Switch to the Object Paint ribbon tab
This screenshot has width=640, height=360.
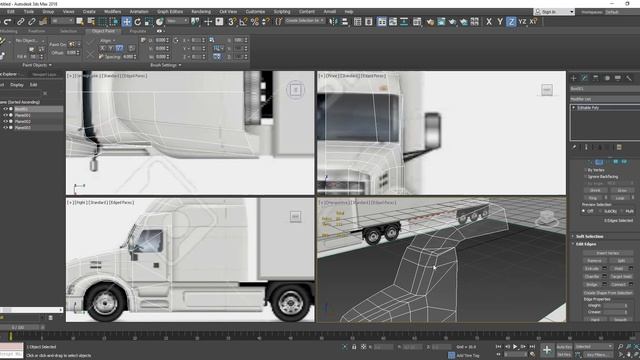coord(103,31)
